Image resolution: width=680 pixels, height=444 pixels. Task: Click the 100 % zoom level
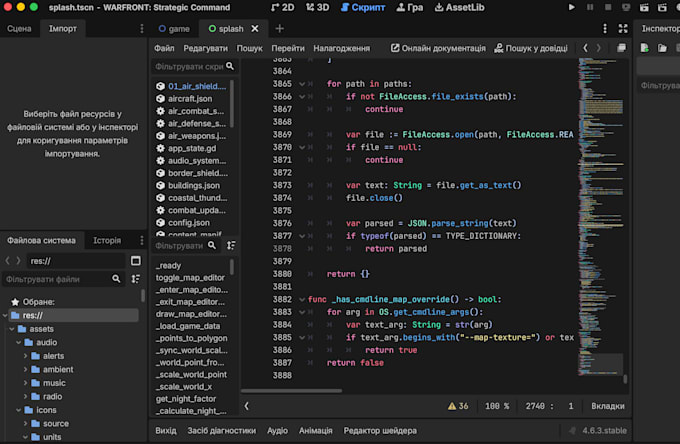tap(497, 406)
